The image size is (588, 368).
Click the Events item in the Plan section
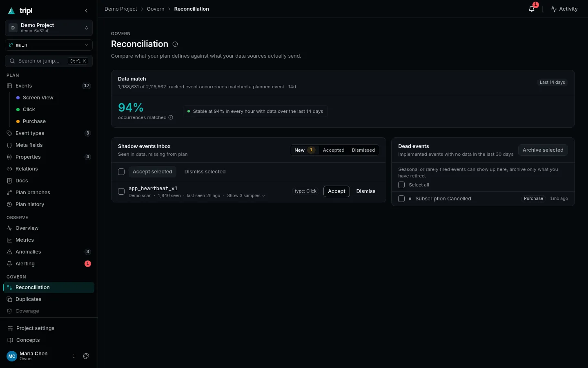[49, 86]
